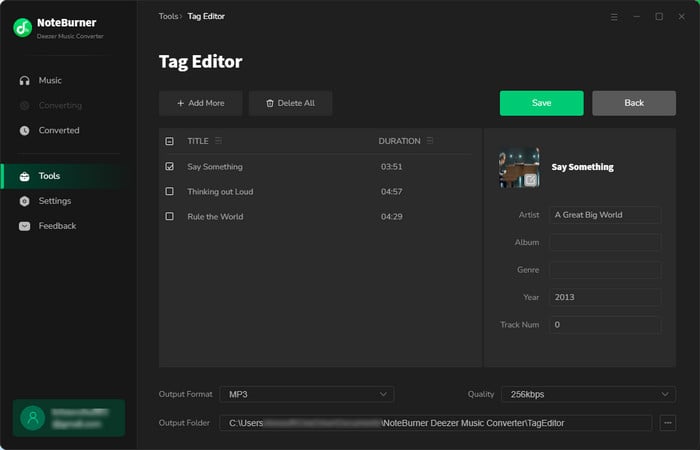Viewport: 700px width, 450px height.
Task: Check the Thinking out Loud checkbox
Action: coord(169,191)
